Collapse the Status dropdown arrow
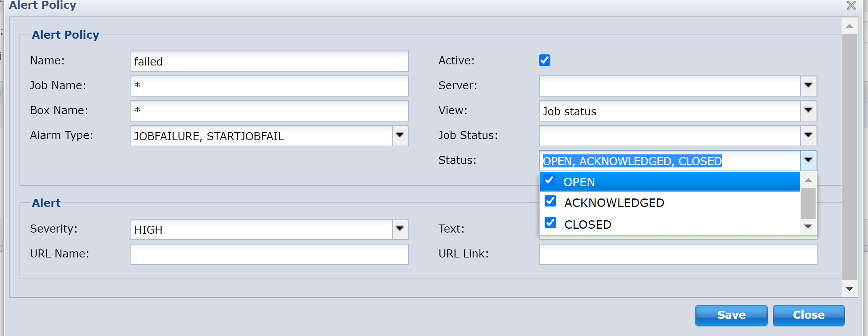 (808, 160)
